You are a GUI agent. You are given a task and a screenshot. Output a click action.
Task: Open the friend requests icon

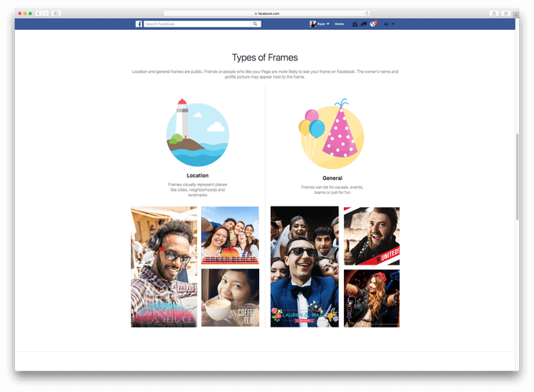click(355, 24)
